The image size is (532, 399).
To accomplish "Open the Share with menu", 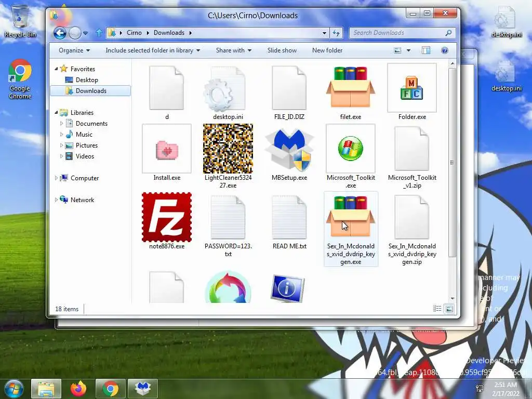I will pos(234,50).
